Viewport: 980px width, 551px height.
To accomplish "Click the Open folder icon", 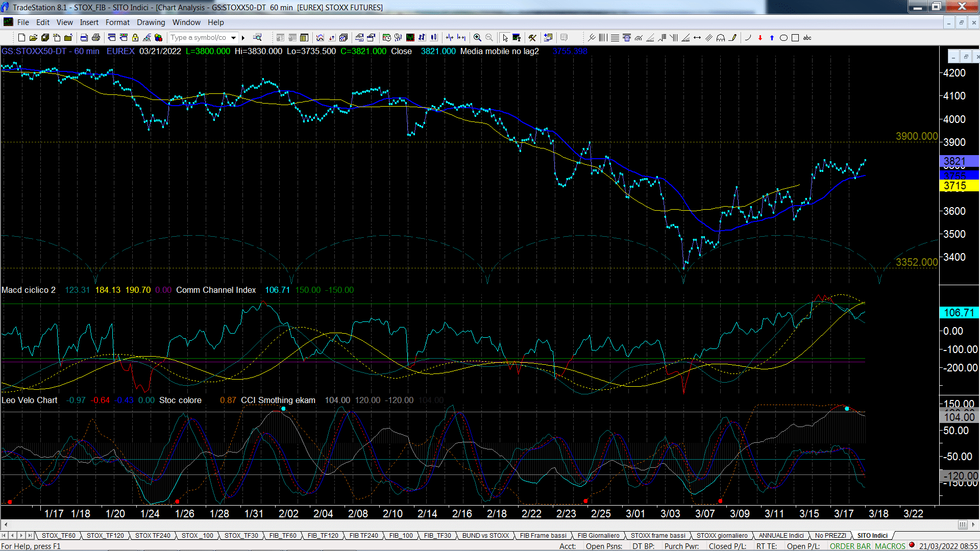I will pos(33,37).
